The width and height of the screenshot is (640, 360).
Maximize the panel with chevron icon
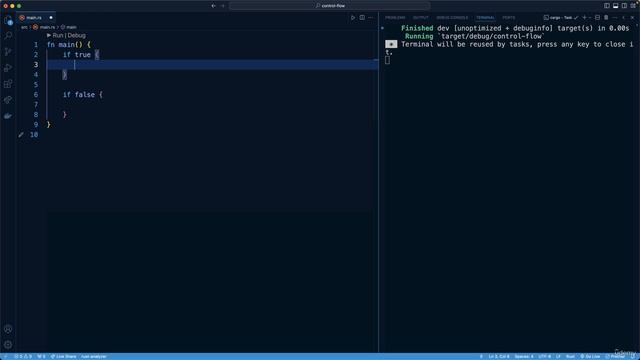pyautogui.click(x=623, y=18)
